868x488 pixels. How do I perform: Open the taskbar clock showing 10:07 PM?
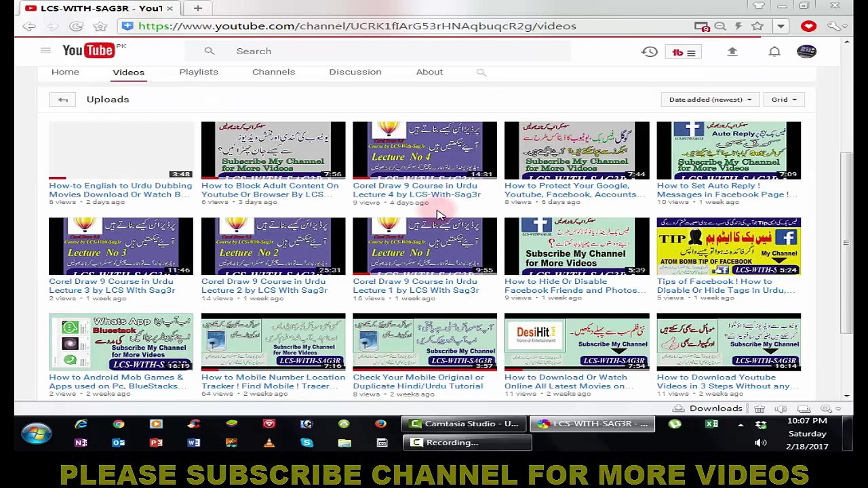point(807,434)
